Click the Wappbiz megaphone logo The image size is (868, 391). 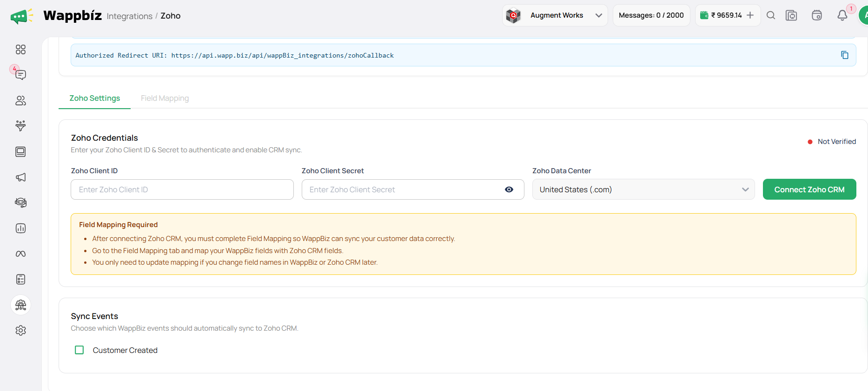tap(21, 16)
